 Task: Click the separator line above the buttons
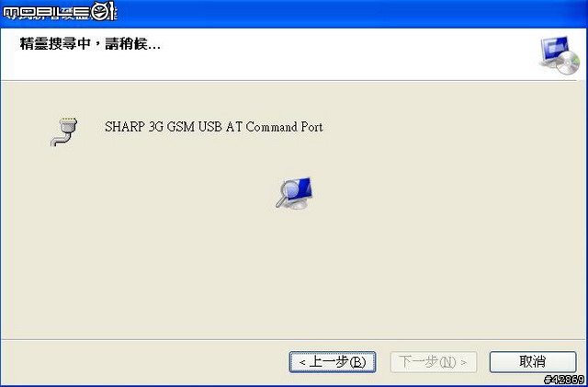pos(294,340)
